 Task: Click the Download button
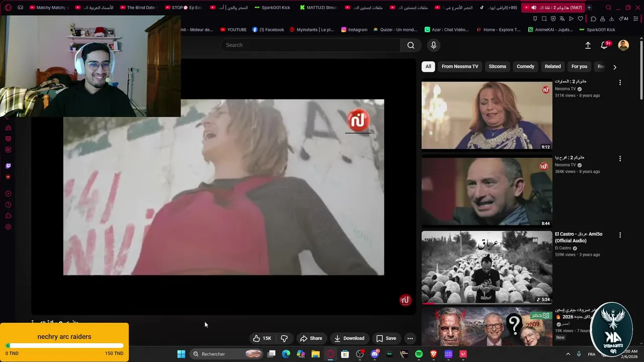349,338
